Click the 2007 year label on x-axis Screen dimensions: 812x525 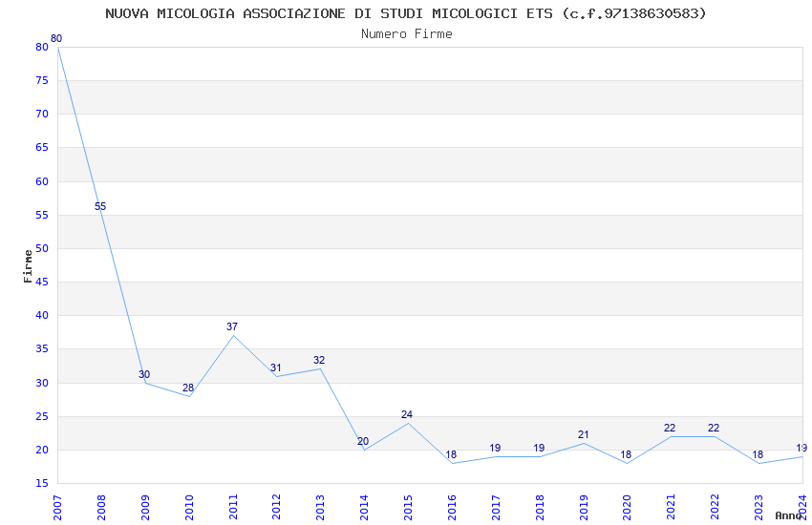[x=57, y=508]
